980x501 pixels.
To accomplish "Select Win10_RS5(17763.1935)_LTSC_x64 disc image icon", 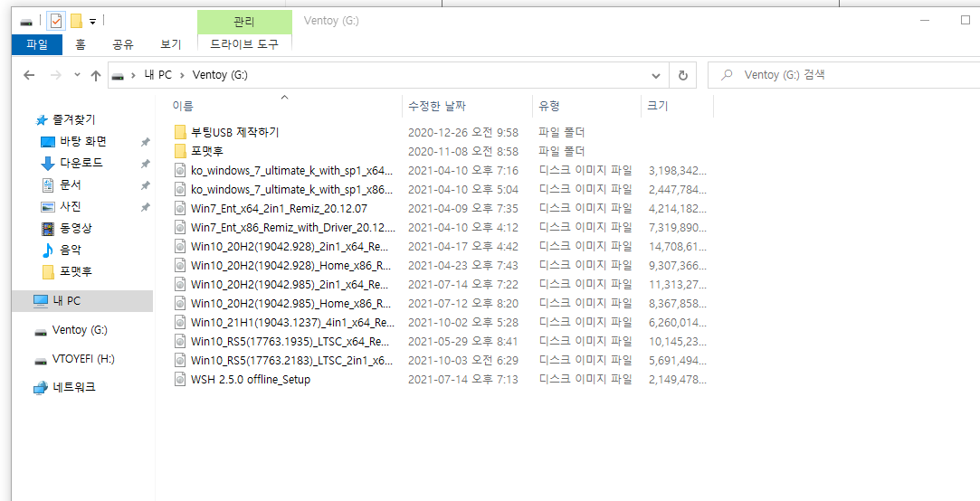I will 180,341.
